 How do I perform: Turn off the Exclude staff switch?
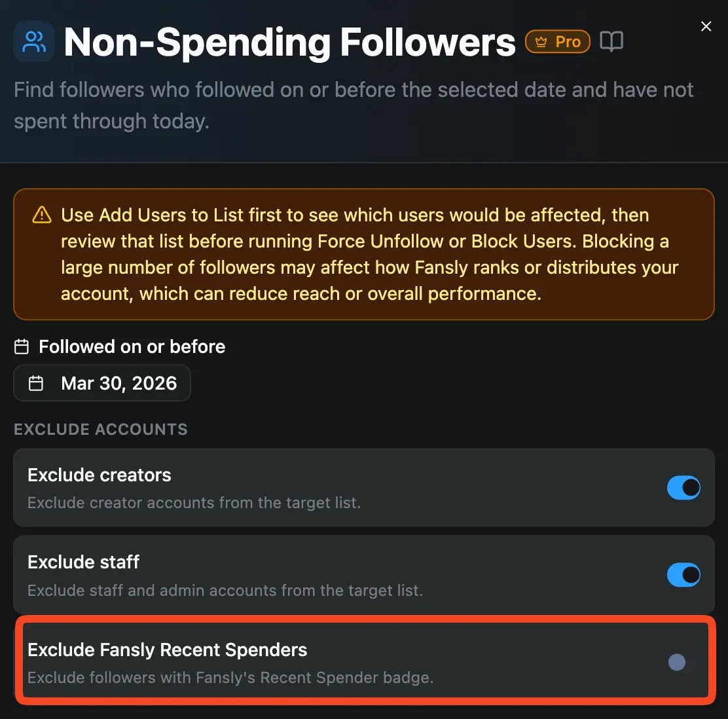point(683,575)
